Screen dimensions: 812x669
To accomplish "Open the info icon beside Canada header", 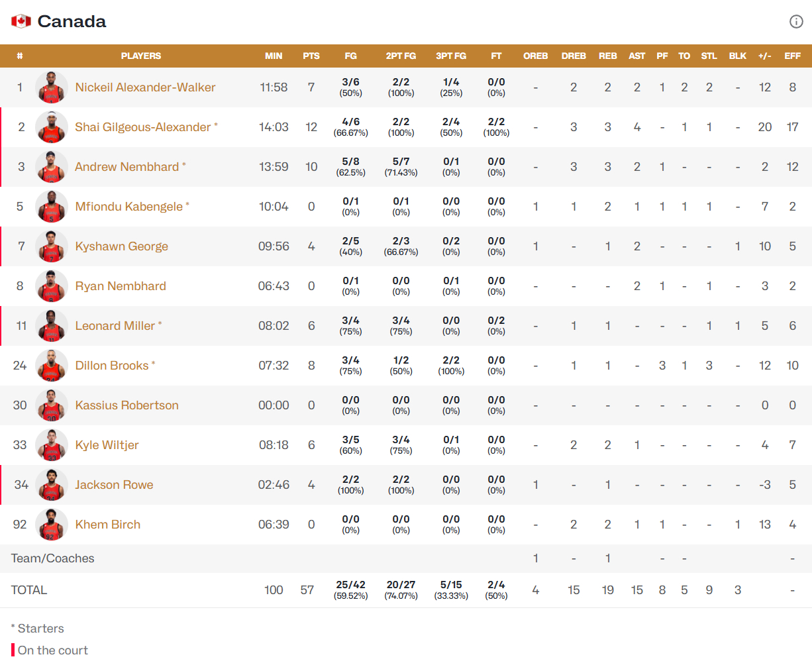I will click(x=796, y=21).
